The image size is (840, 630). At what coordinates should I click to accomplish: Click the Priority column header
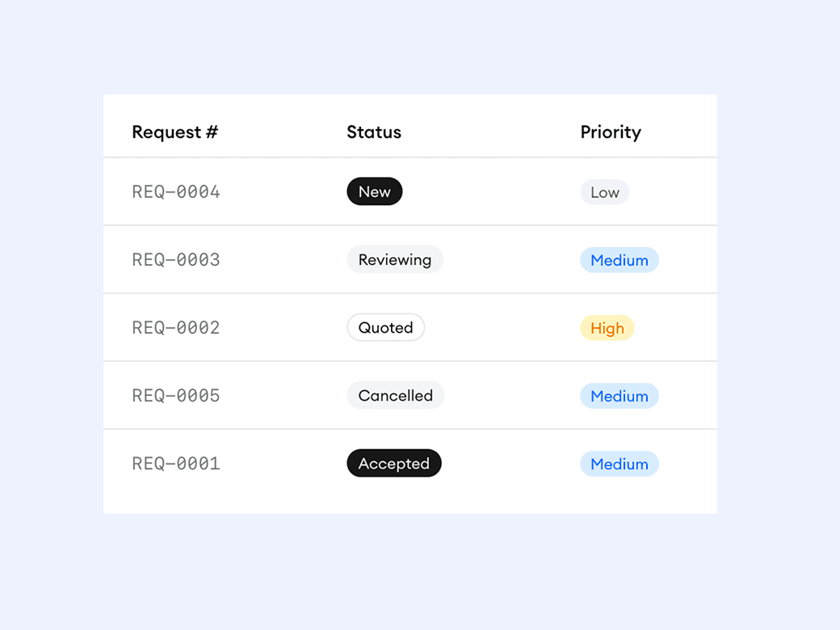[x=611, y=132]
